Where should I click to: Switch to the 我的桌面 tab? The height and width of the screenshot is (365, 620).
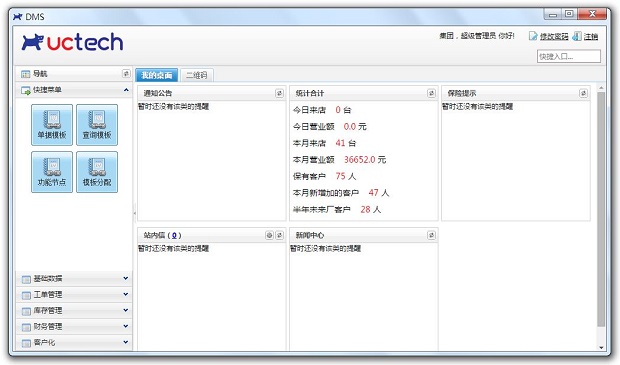coord(157,75)
